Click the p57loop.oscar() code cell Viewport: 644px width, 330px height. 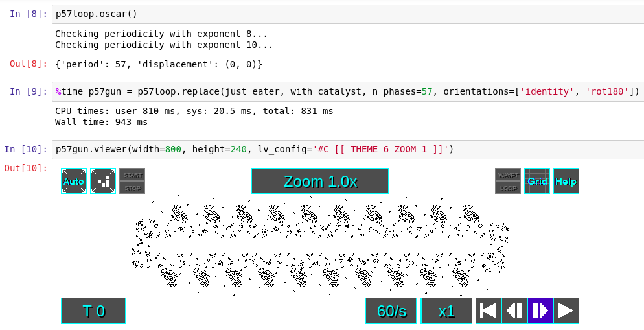click(x=348, y=14)
